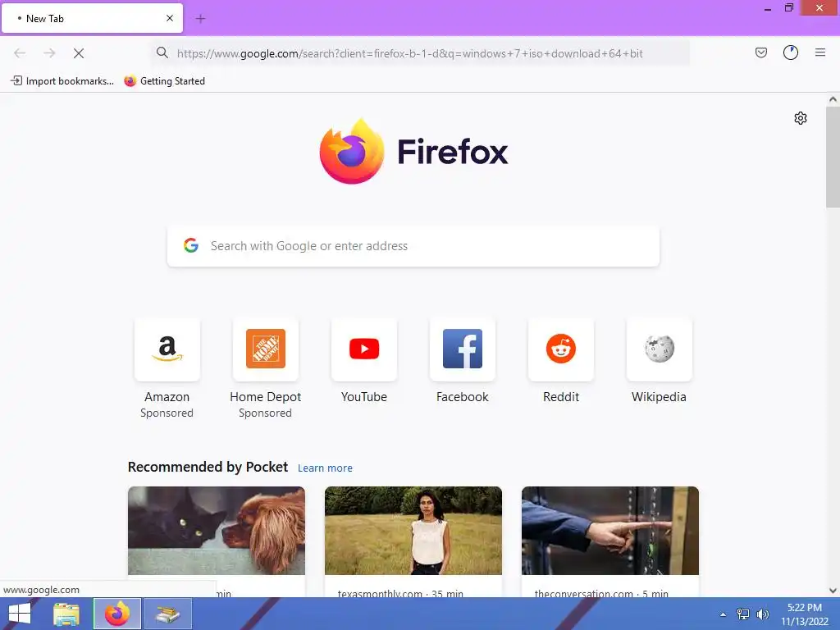
Task: Open the volume speaker tray icon
Action: click(x=762, y=614)
